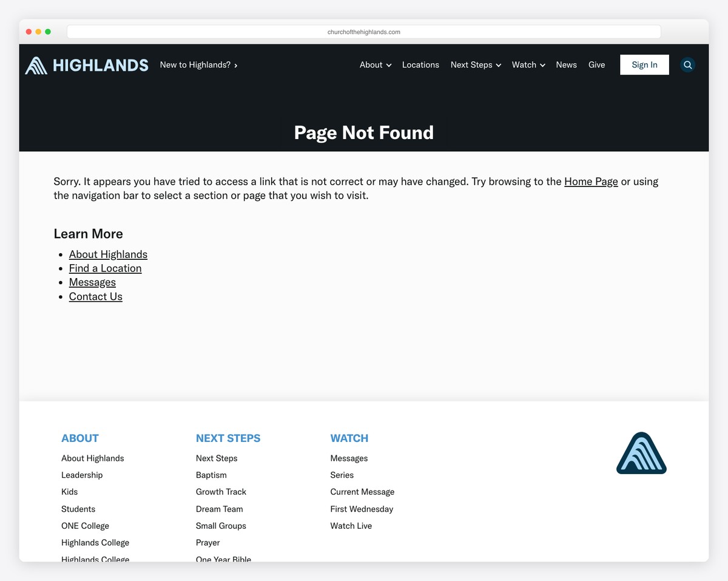728x581 pixels.
Task: Click the browser address bar
Action: (363, 32)
